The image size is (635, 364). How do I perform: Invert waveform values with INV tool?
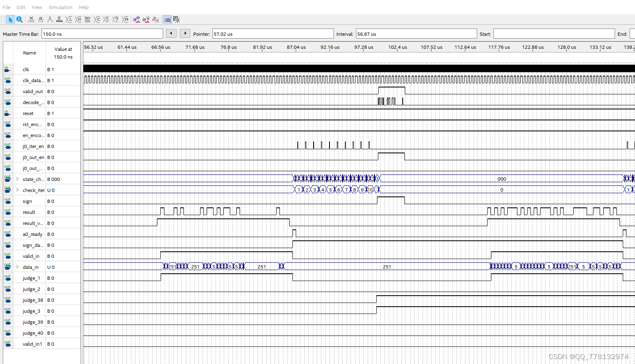pyautogui.click(x=87, y=19)
